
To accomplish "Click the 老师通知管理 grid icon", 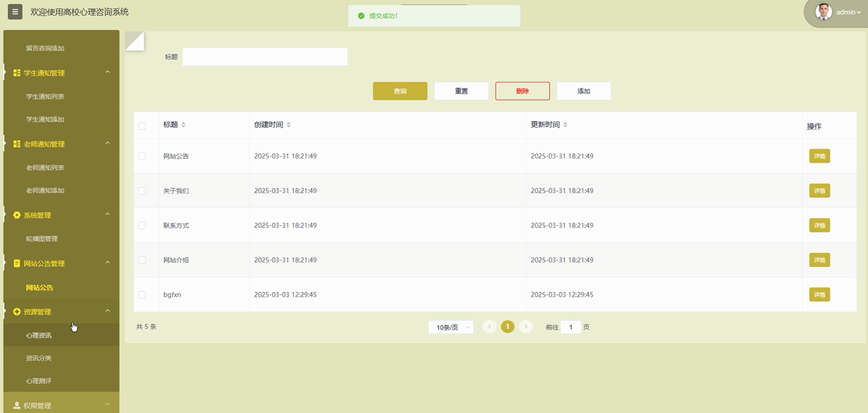I will (17, 144).
